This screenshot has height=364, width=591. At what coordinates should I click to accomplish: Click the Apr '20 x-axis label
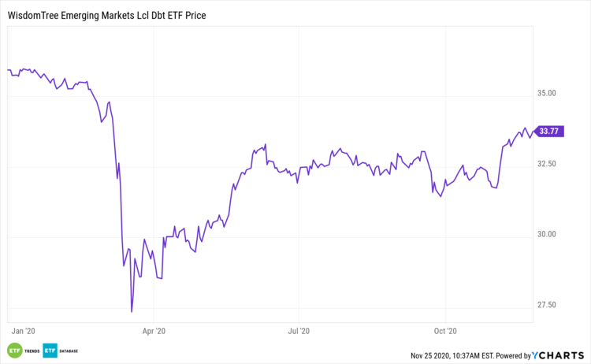click(155, 332)
